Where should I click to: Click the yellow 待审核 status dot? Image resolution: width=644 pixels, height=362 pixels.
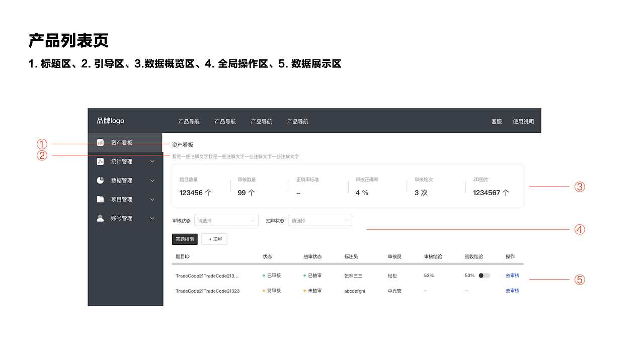point(263,290)
